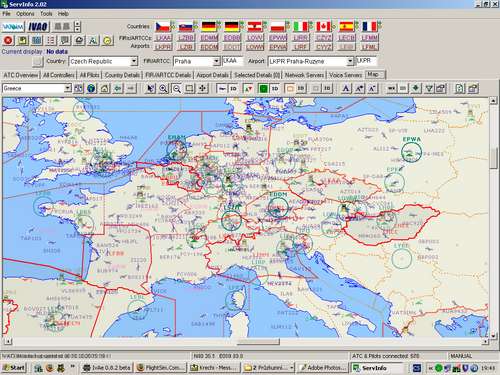Click the increase label font size icon

click(359, 88)
